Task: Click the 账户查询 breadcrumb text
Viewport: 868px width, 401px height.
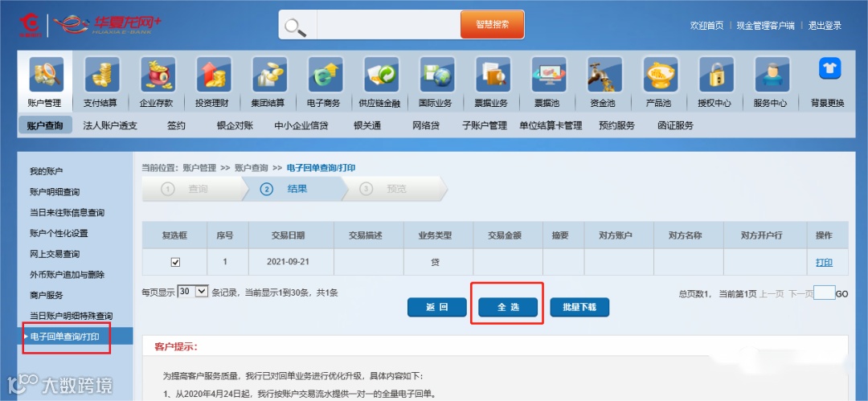Action: tap(252, 167)
